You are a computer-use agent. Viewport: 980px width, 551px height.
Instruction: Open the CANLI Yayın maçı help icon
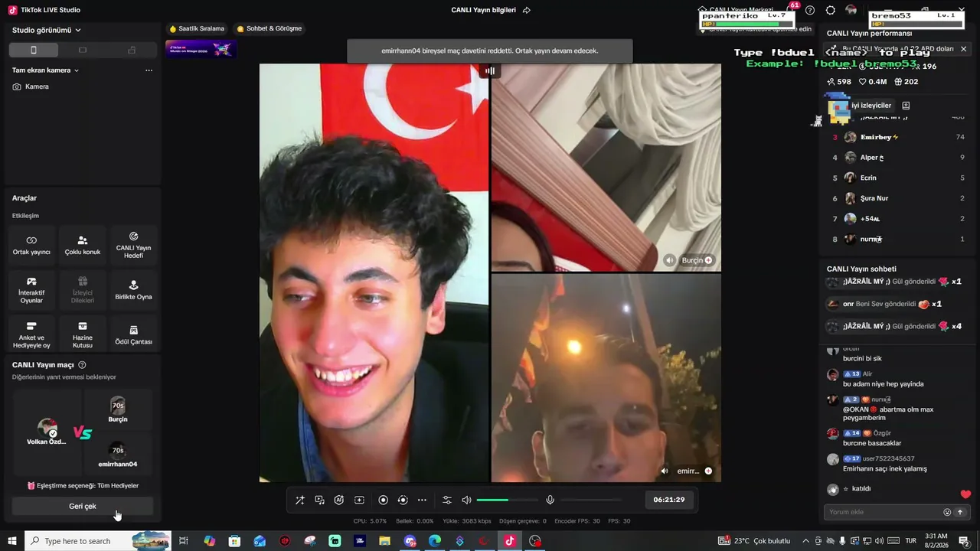[82, 365]
